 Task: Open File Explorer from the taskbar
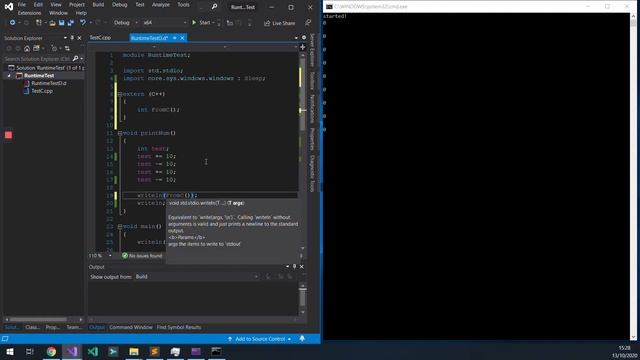[x=134, y=351]
